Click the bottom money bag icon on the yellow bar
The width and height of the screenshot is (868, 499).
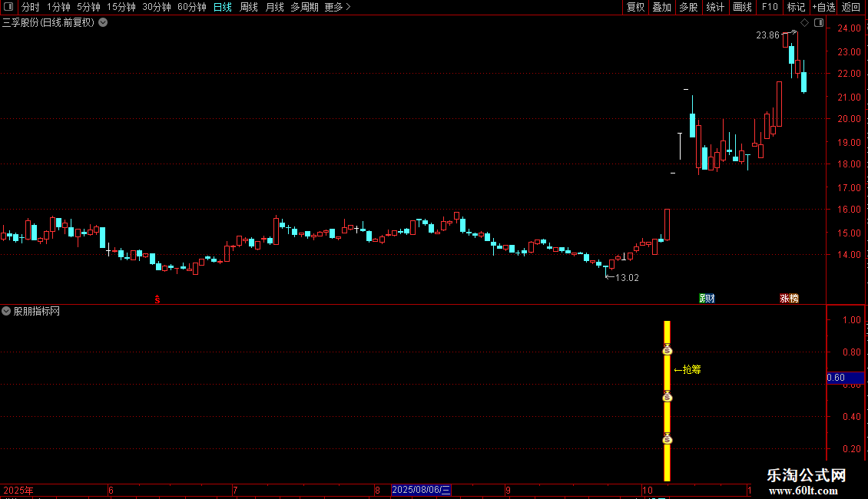[x=667, y=438]
